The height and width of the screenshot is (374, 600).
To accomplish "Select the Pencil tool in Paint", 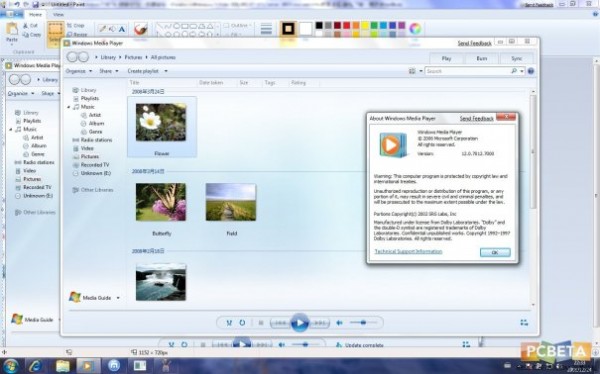I will (x=103, y=29).
